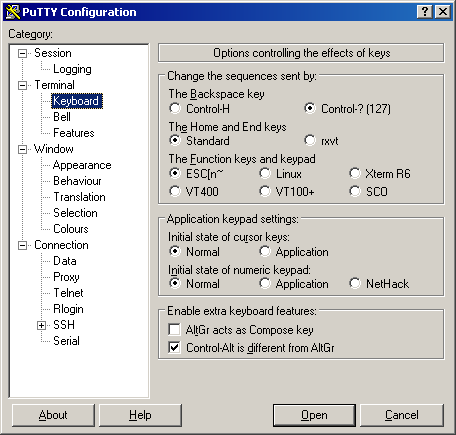Collapse the Session tree node

click(22, 53)
